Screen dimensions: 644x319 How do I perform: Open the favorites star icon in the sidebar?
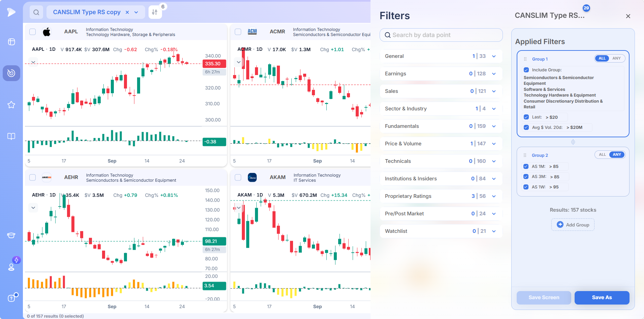tap(11, 105)
